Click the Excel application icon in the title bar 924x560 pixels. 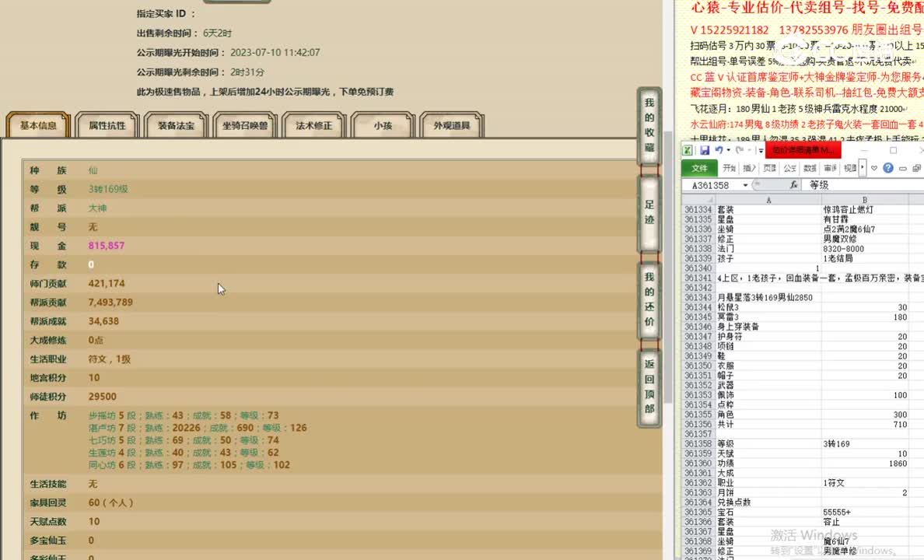pos(688,150)
